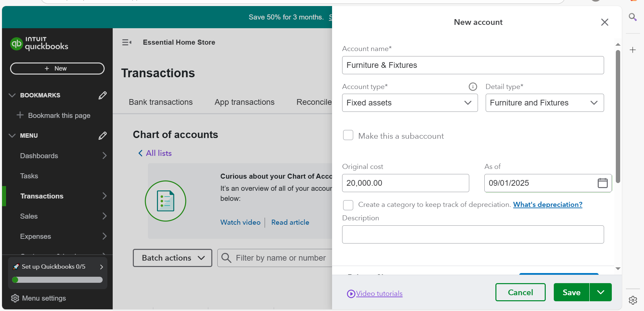Click the Account type info icon
Screen dimensions: 644x311
click(x=473, y=87)
